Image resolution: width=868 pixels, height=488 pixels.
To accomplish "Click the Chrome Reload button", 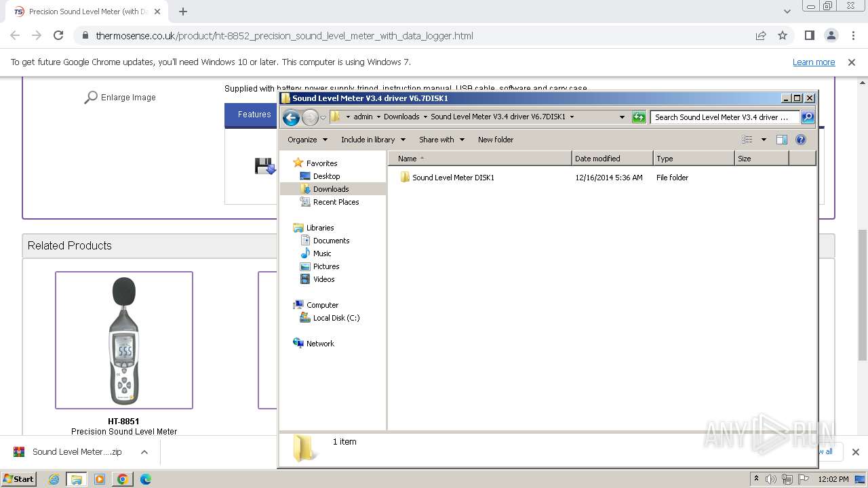I will (58, 36).
